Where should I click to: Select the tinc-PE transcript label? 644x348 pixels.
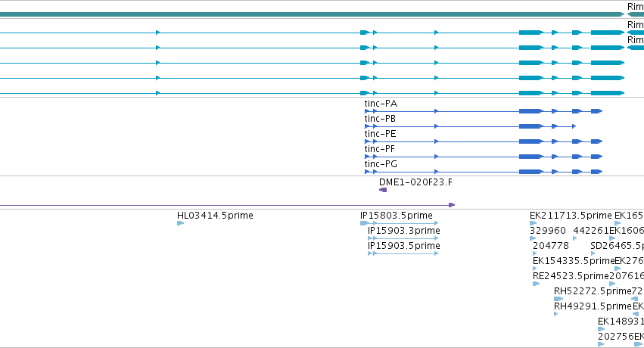tap(380, 134)
